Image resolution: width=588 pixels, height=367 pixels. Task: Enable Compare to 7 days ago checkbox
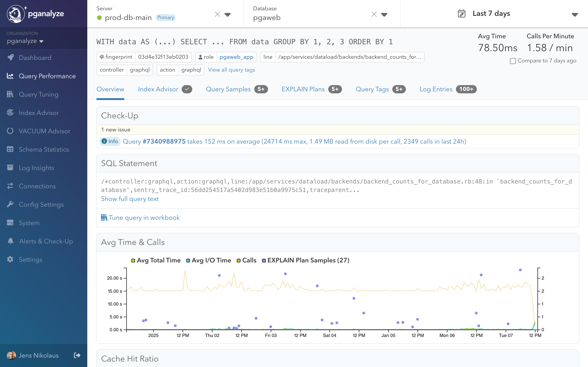pos(513,61)
